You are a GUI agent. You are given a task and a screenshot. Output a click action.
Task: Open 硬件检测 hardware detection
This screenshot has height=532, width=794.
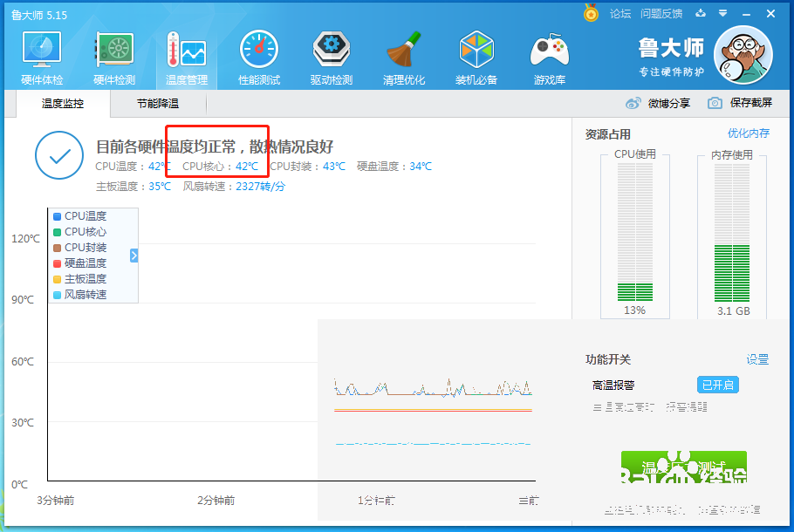(114, 58)
